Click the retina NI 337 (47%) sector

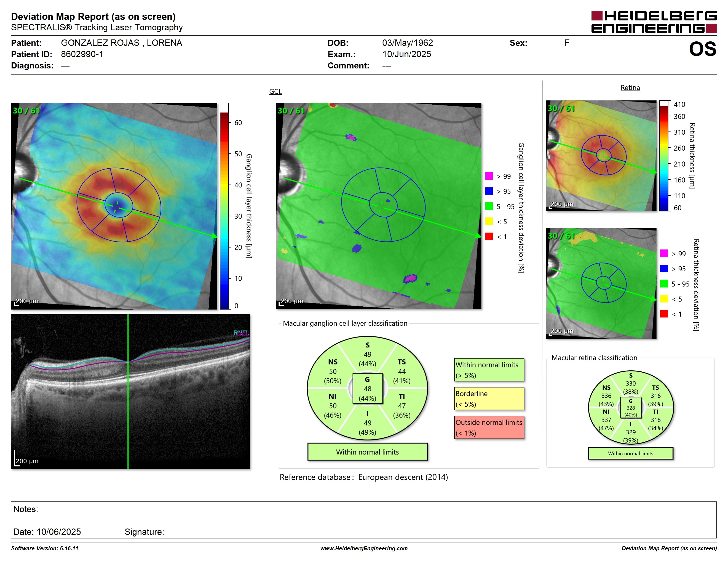[606, 420]
